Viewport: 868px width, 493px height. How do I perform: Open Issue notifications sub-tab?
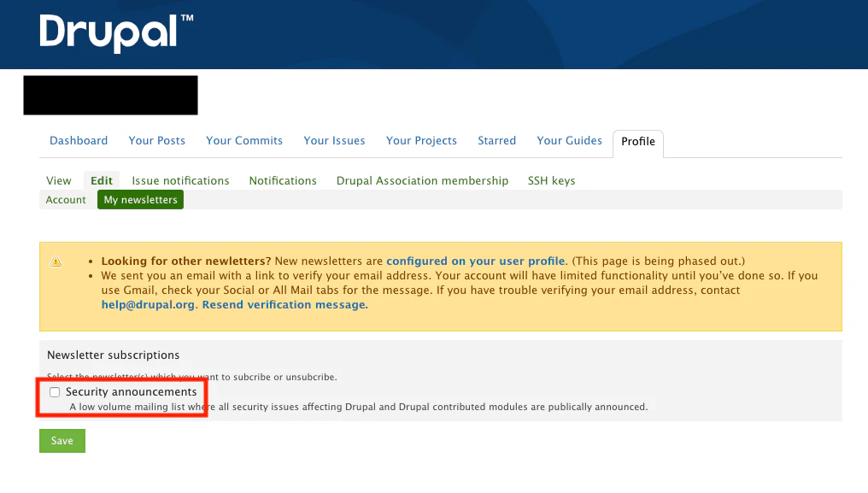click(x=180, y=180)
